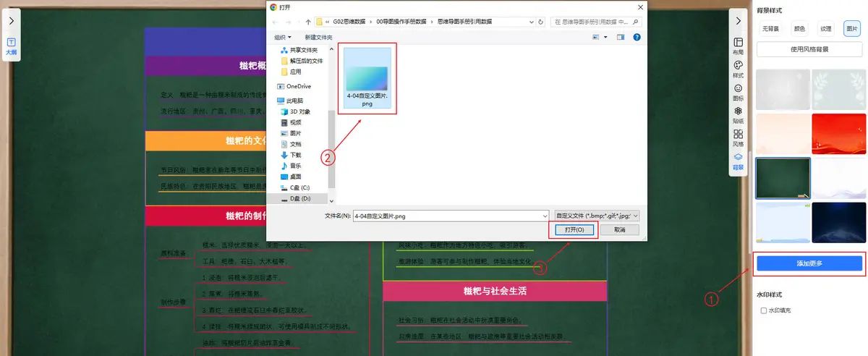Select 共享文件夹 in navigation tree
Screen dimensions: 868x356
point(299,50)
